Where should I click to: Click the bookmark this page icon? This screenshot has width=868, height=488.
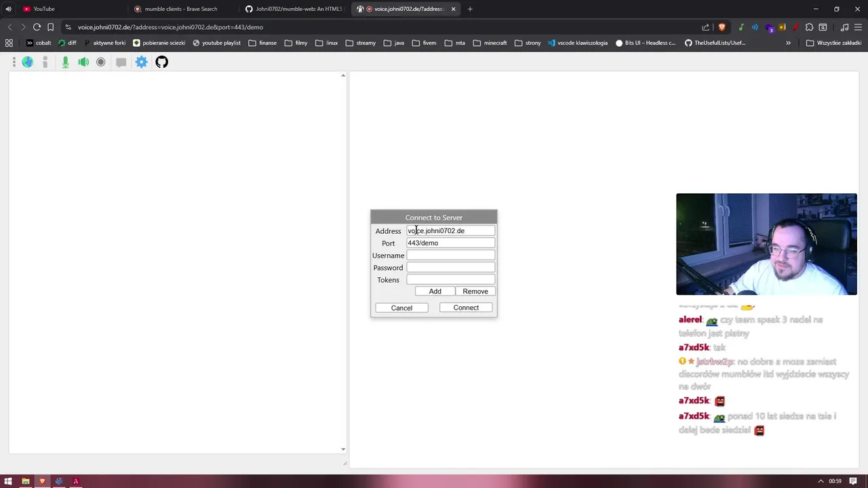(50, 27)
